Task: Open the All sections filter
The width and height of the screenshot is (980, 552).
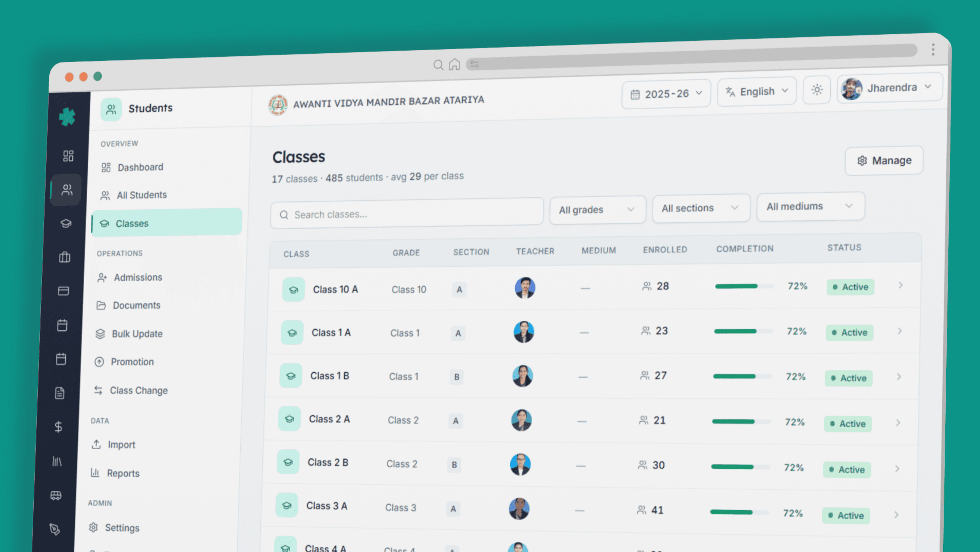Action: coord(701,208)
